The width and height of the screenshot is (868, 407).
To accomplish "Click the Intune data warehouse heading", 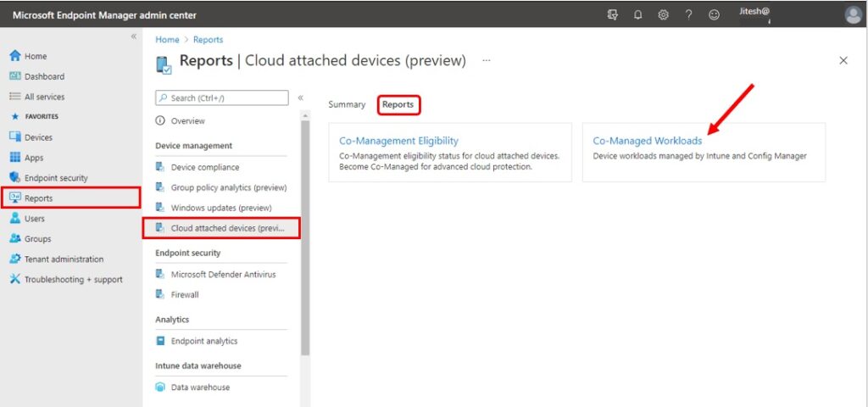I will [198, 366].
